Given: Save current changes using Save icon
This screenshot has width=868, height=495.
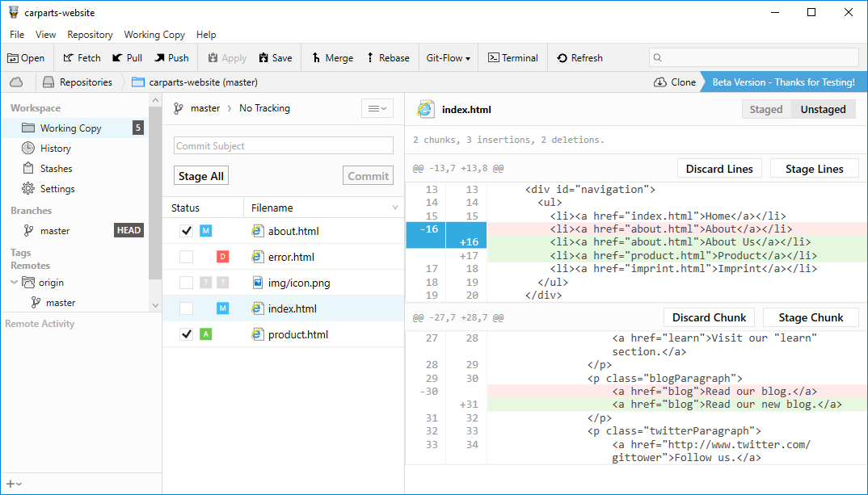Looking at the screenshot, I should coord(276,57).
